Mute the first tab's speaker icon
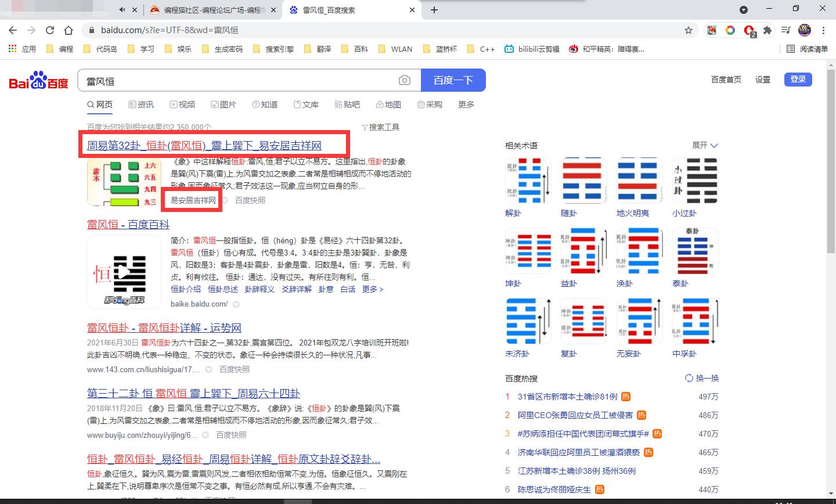 point(122,10)
